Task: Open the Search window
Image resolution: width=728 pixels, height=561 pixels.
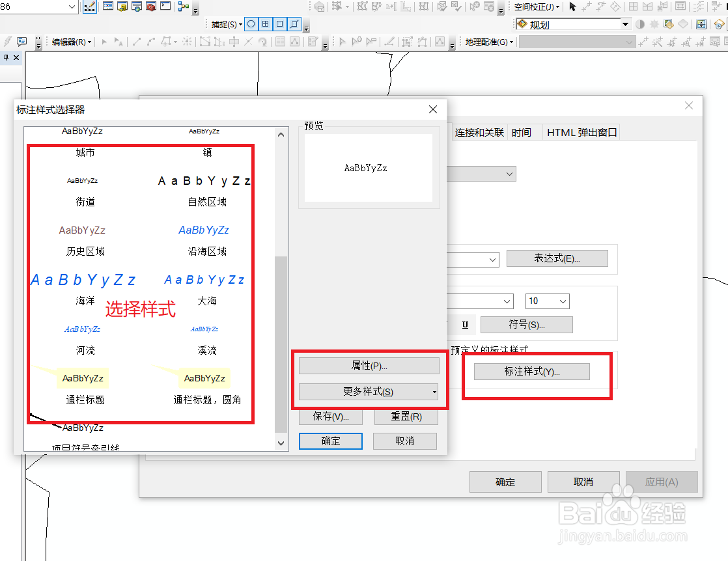Action: (135, 7)
